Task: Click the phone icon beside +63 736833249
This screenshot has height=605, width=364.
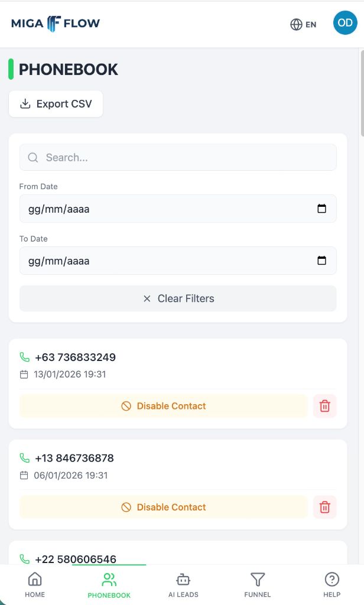Action: (x=24, y=357)
